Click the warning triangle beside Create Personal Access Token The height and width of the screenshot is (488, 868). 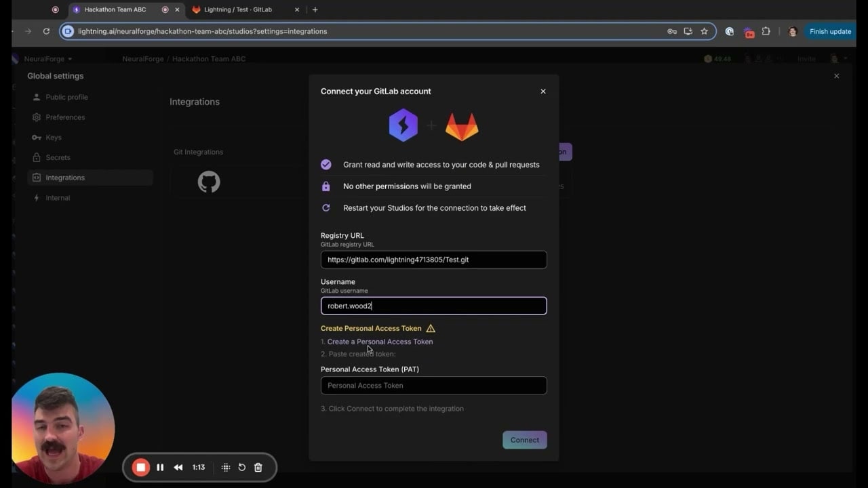point(431,328)
